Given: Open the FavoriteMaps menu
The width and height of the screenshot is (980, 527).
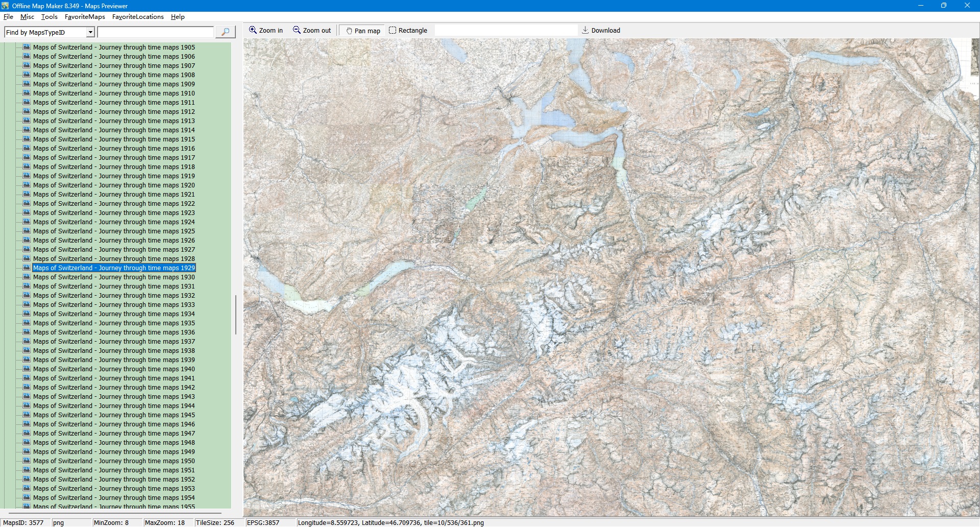Looking at the screenshot, I should (x=85, y=17).
